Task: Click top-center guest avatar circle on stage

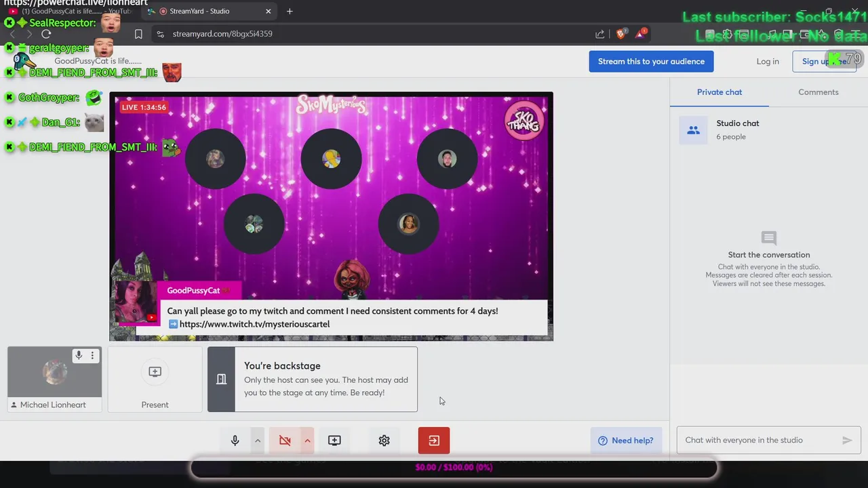Action: pos(331,159)
